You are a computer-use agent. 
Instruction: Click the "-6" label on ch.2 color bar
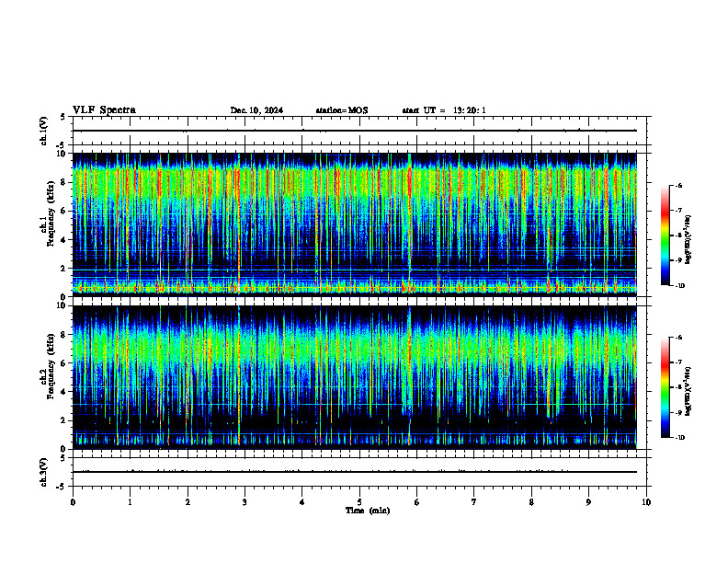pos(678,338)
